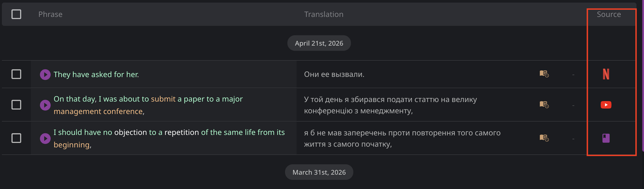The image size is (644, 189).
Task: Click the Phrase column header
Action: tap(50, 14)
